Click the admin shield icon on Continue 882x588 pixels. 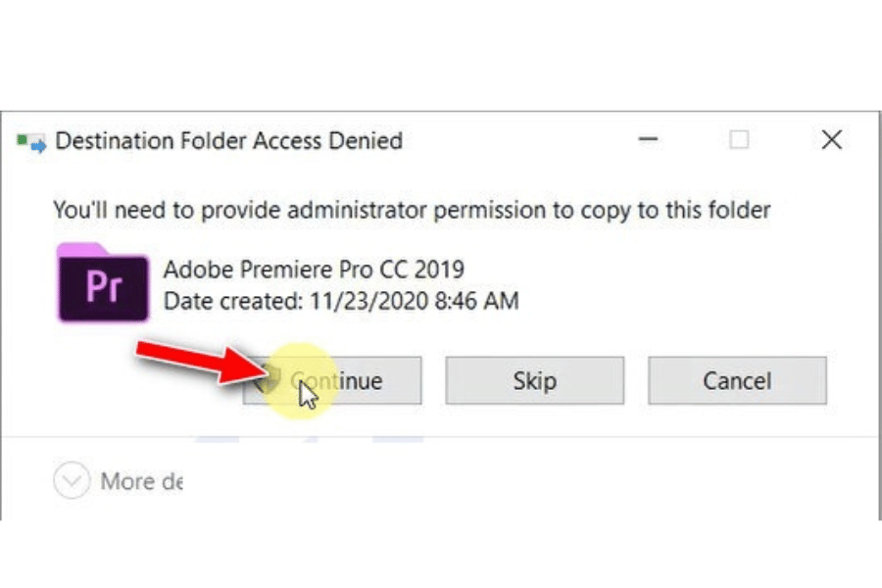pos(269,380)
